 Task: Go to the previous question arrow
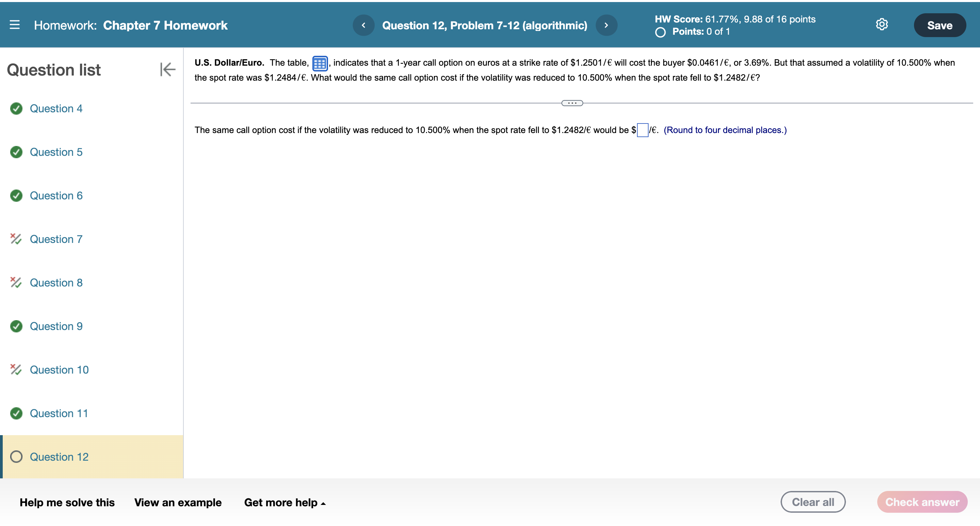click(363, 25)
